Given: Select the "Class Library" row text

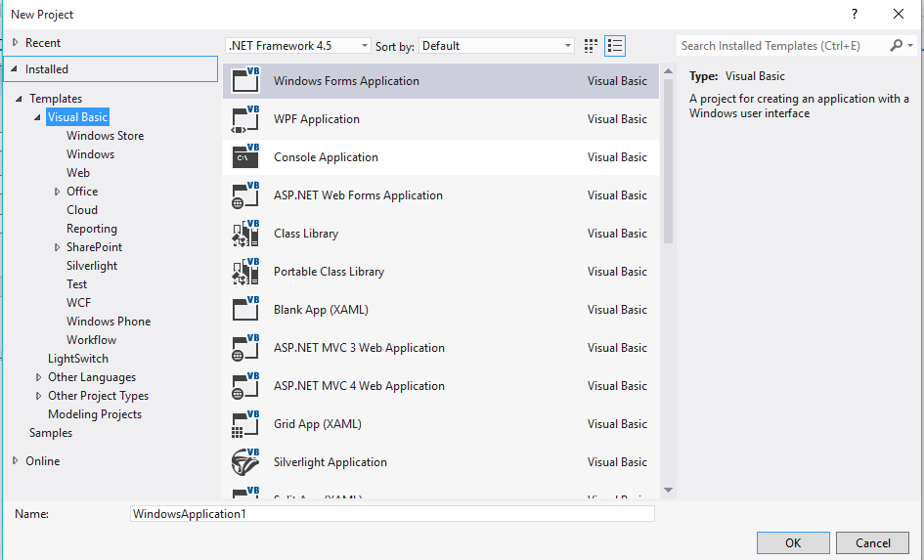Looking at the screenshot, I should coord(306,234).
